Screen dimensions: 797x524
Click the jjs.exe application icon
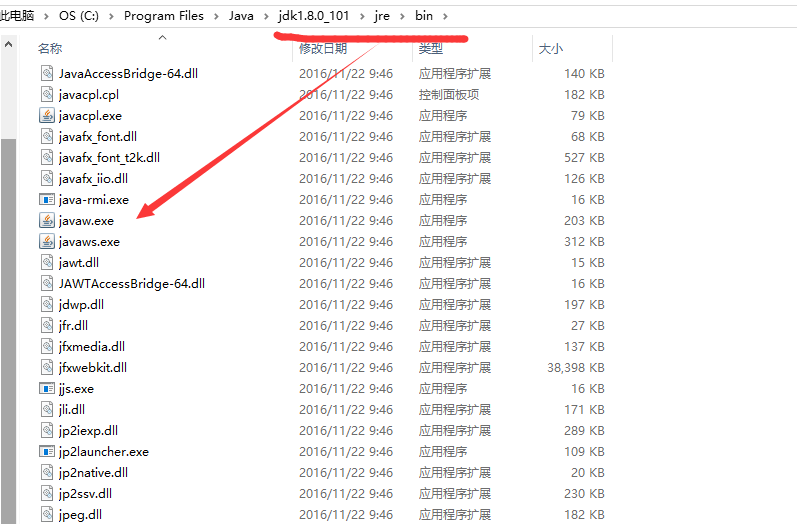pyautogui.click(x=47, y=388)
